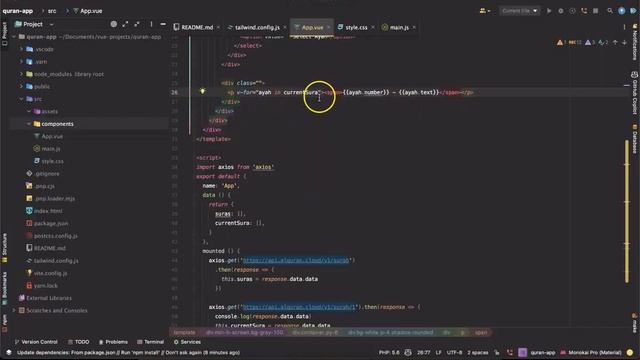Image resolution: width=640 pixels, height=360 pixels.
Task: Select package.json in the project tree
Action: [51, 223]
